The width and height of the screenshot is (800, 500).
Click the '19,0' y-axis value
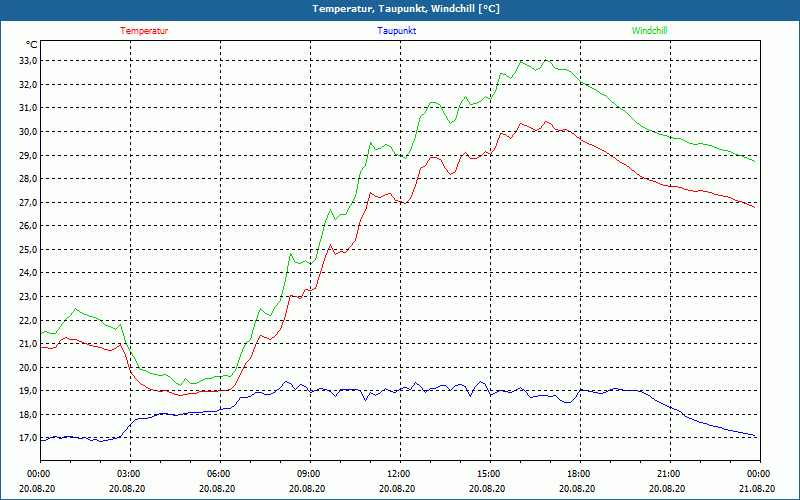[x=28, y=390]
